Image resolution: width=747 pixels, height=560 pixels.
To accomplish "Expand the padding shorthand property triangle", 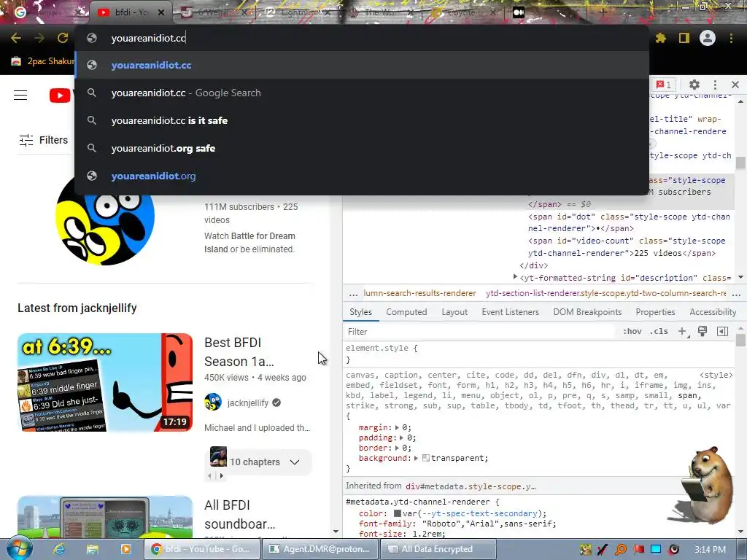I will 401,437.
